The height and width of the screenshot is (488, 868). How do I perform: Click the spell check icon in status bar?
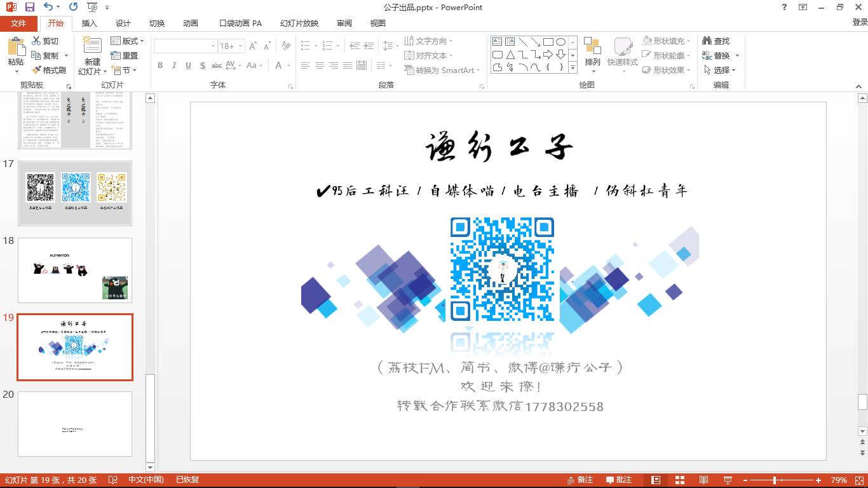pos(113,480)
